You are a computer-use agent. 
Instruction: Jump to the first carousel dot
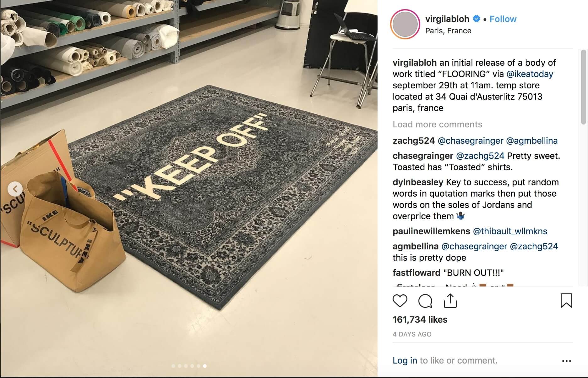pos(173,366)
